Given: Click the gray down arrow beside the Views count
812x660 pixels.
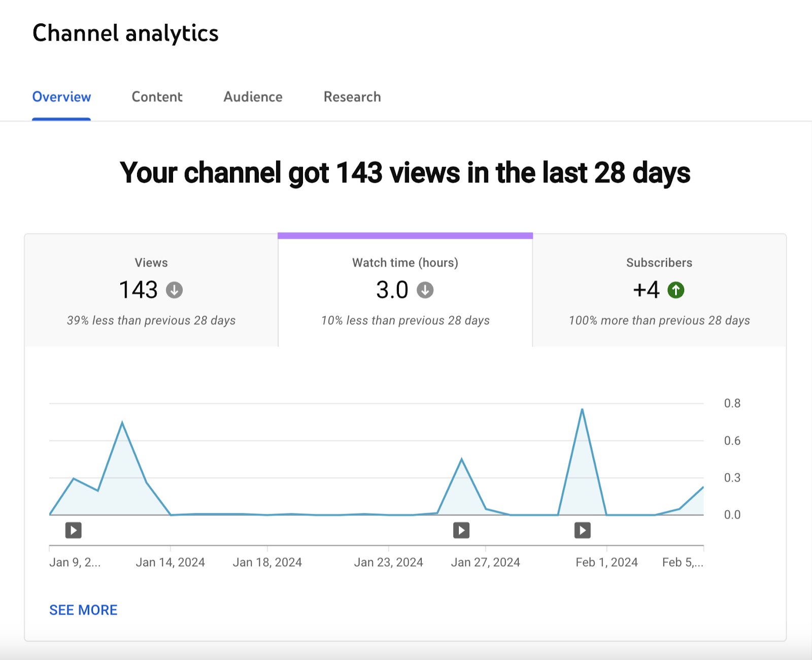Looking at the screenshot, I should point(174,290).
